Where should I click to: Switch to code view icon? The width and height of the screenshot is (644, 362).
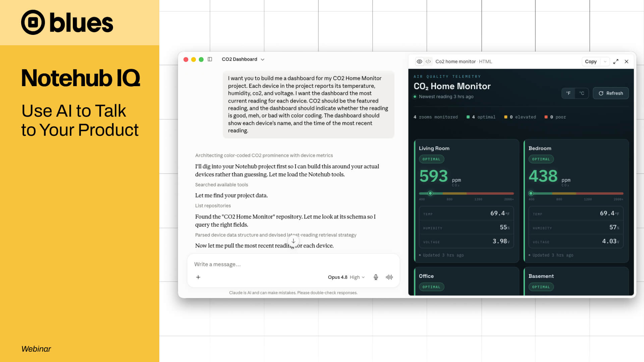428,62
